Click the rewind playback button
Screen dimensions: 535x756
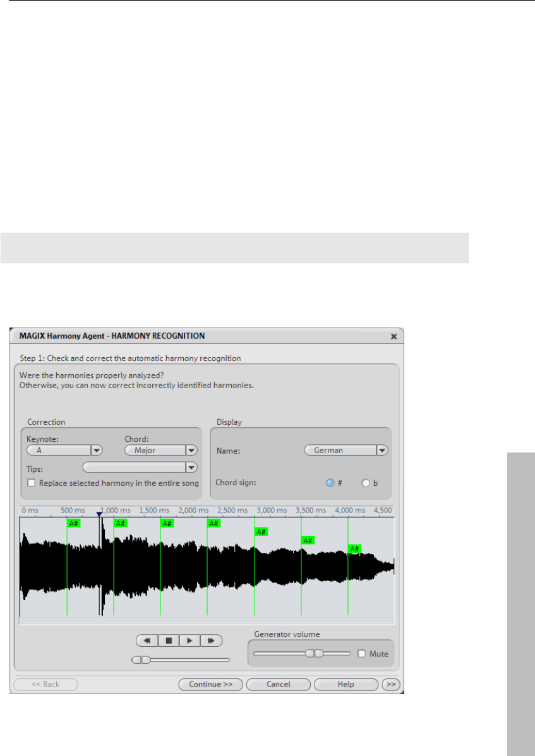pyautogui.click(x=147, y=641)
